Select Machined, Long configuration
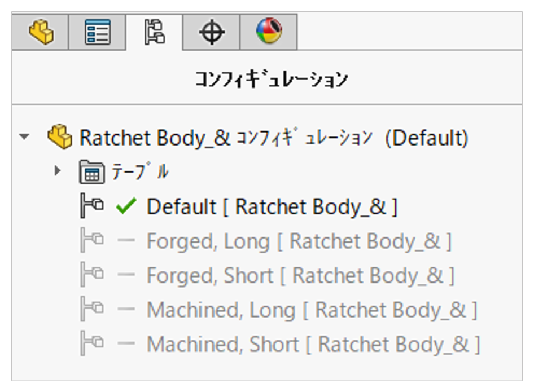Image resolution: width=534 pixels, height=392 pixels. 312,310
